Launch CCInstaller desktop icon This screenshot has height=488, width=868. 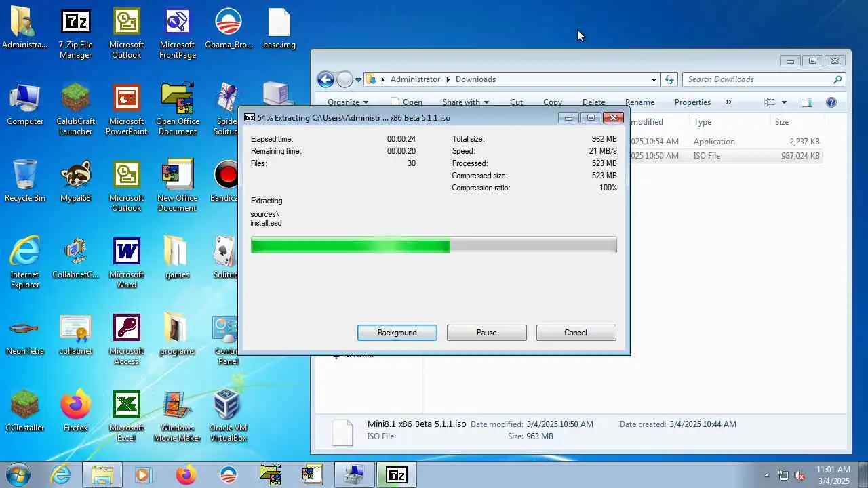pos(24,411)
